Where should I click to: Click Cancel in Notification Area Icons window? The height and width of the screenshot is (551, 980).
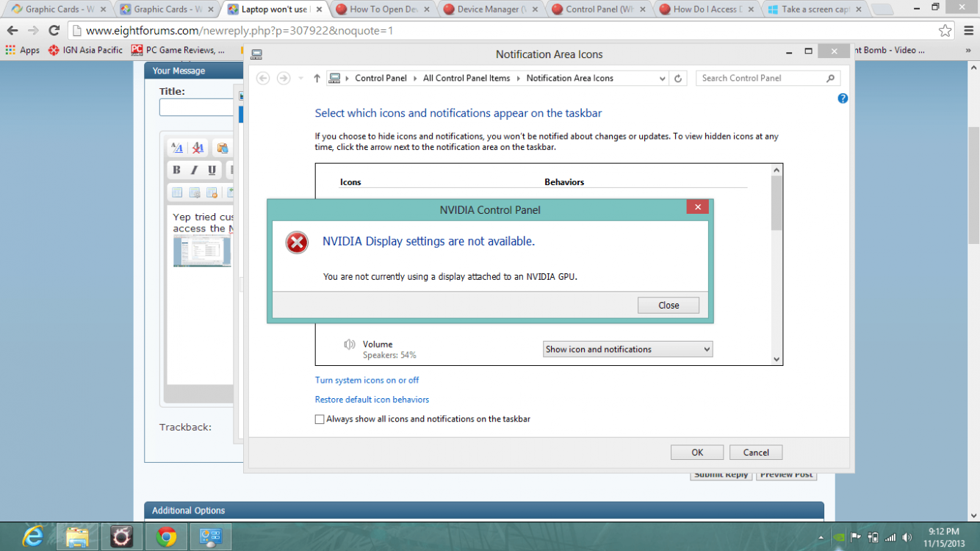(756, 453)
